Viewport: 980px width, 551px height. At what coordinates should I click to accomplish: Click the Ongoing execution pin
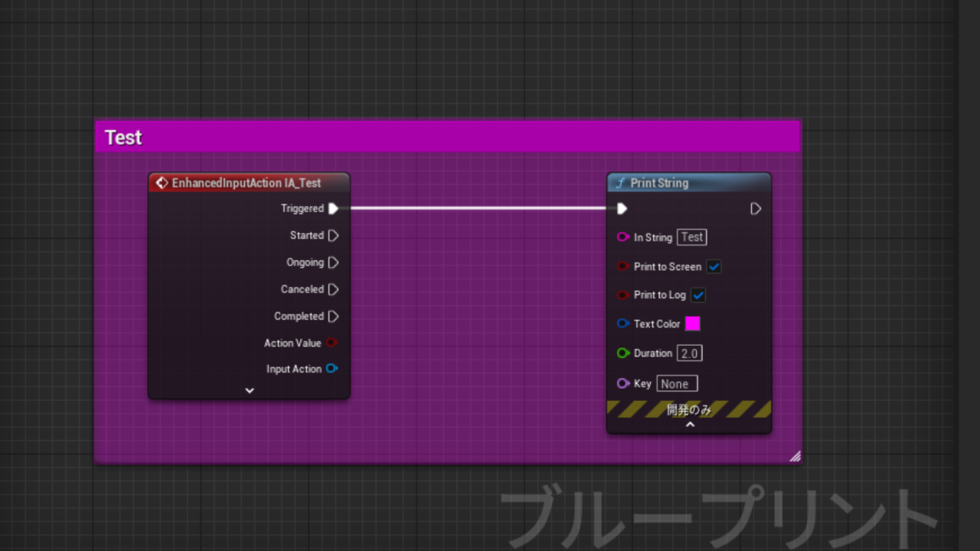(x=333, y=262)
